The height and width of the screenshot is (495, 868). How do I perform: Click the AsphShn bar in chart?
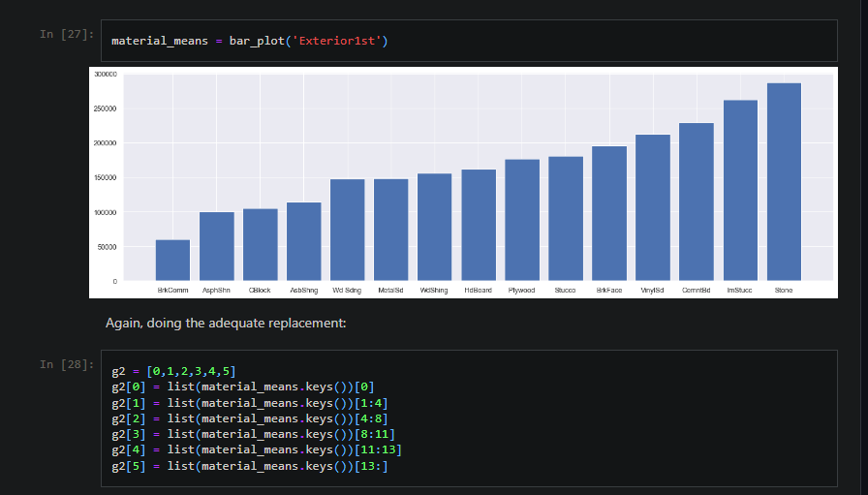[216, 246]
